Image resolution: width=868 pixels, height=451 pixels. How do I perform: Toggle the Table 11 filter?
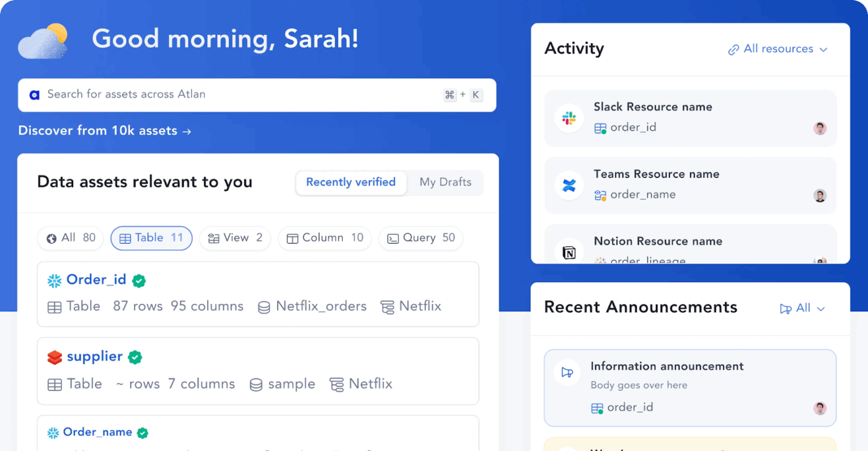pyautogui.click(x=151, y=238)
